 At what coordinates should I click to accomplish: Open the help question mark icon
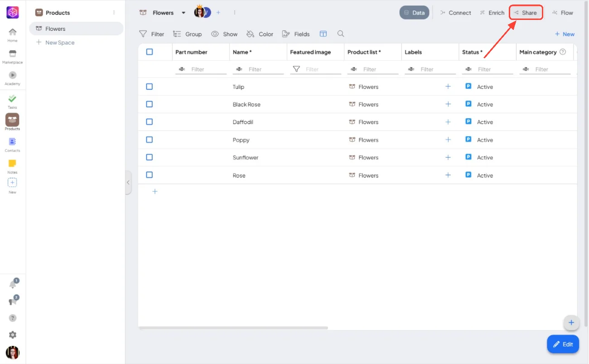pos(13,318)
